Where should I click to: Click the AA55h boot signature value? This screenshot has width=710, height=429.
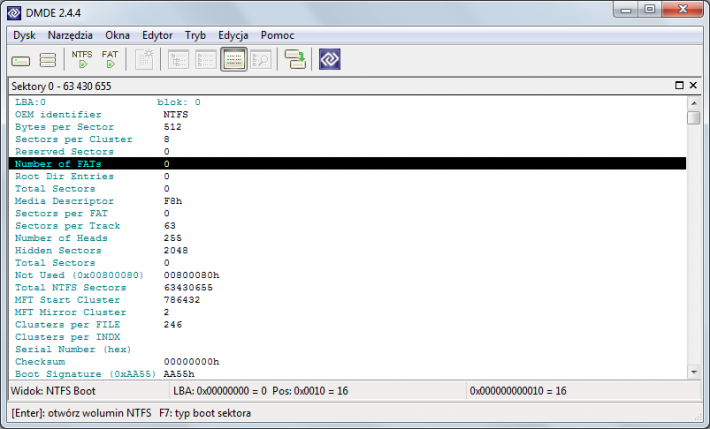coord(179,374)
